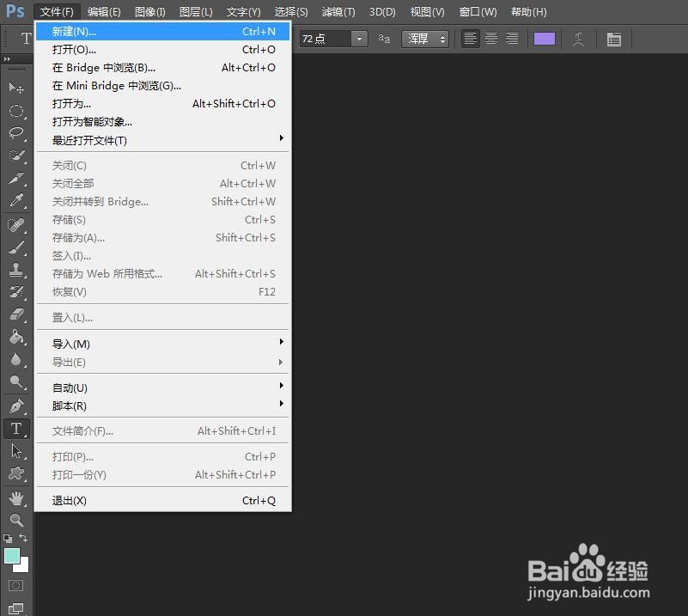
Task: Open the 编辑(E) menu
Action: point(104,12)
